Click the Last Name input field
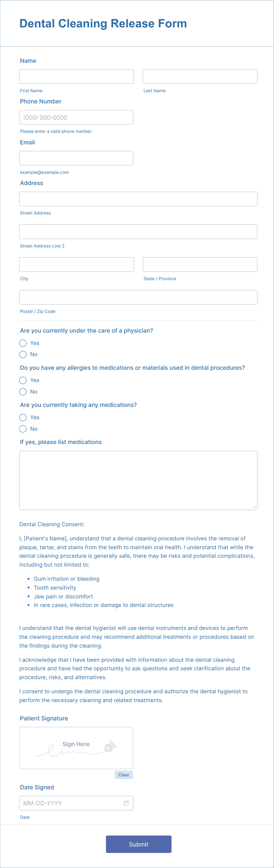Image resolution: width=274 pixels, height=868 pixels. click(x=200, y=76)
